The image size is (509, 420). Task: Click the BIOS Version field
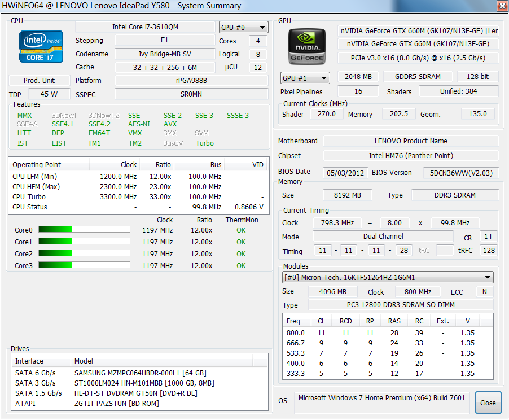[461, 173]
